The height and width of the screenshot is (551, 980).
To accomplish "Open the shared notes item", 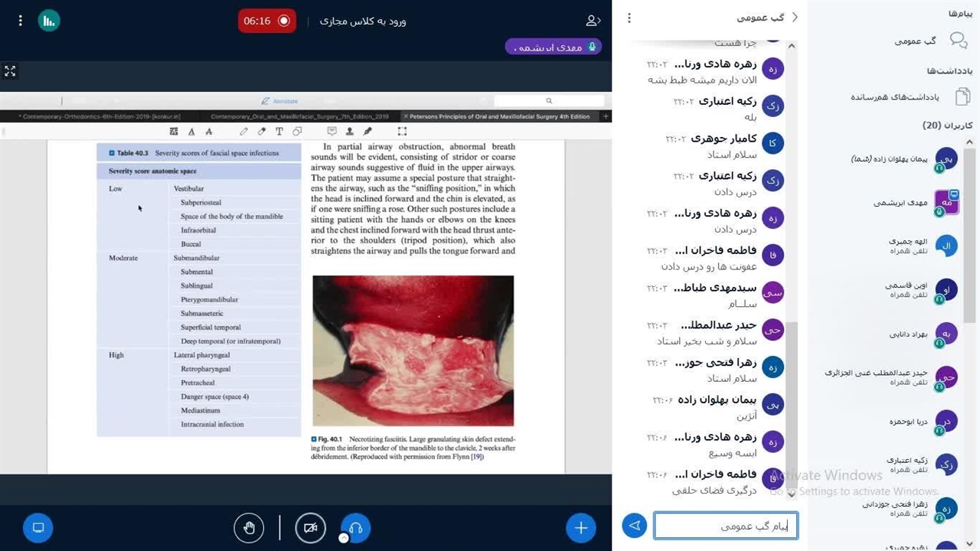I will point(910,97).
